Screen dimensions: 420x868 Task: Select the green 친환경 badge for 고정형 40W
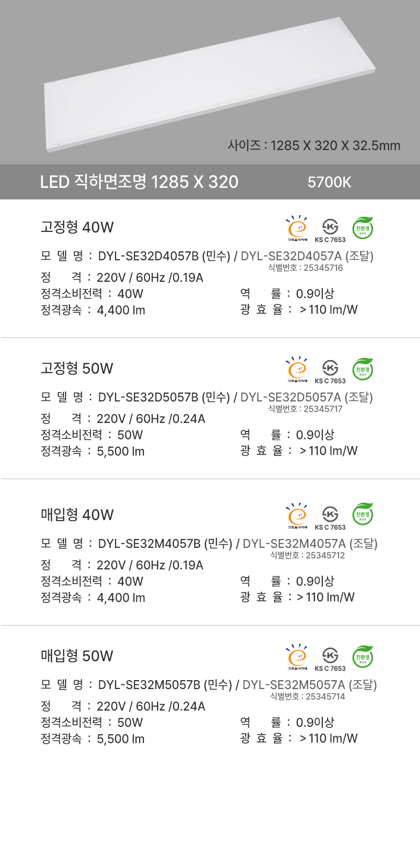(x=363, y=228)
